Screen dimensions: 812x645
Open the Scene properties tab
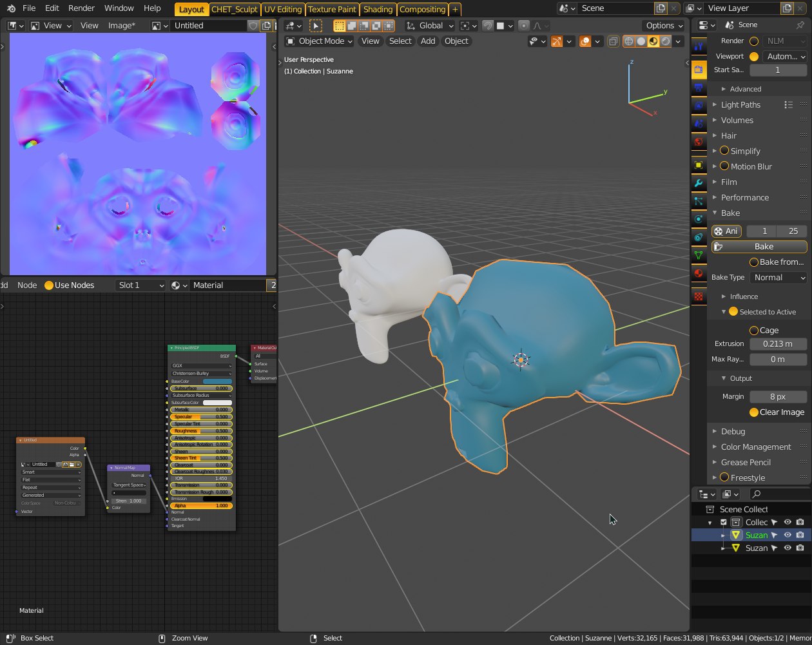699,123
